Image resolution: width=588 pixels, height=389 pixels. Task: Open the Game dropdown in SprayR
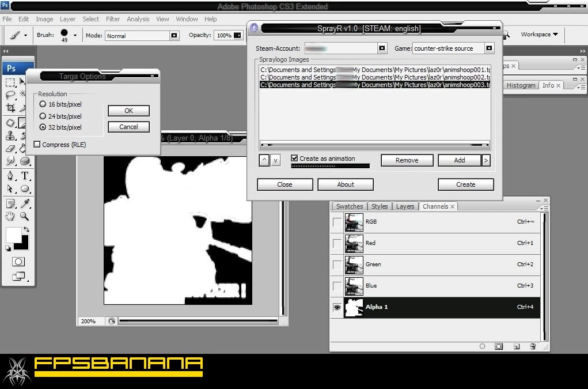(x=489, y=48)
